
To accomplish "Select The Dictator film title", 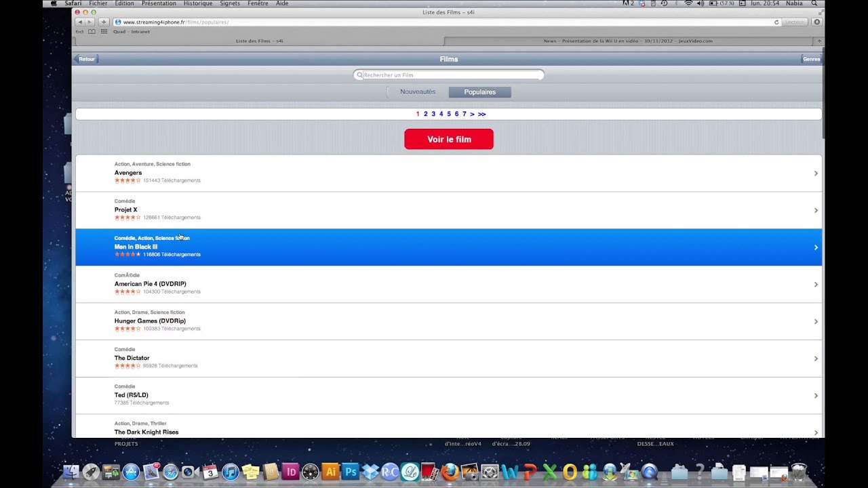I will point(132,358).
